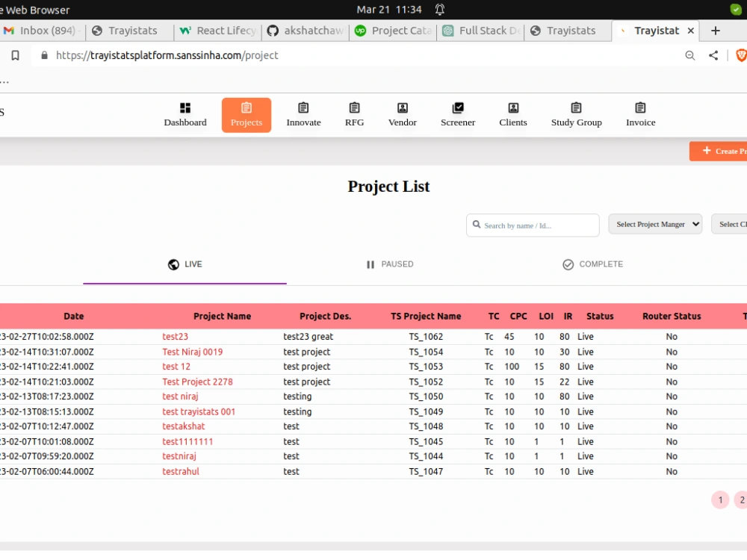Viewport: 747px width, 560px height.
Task: Focus the Search by name / Id field
Action: click(x=533, y=225)
